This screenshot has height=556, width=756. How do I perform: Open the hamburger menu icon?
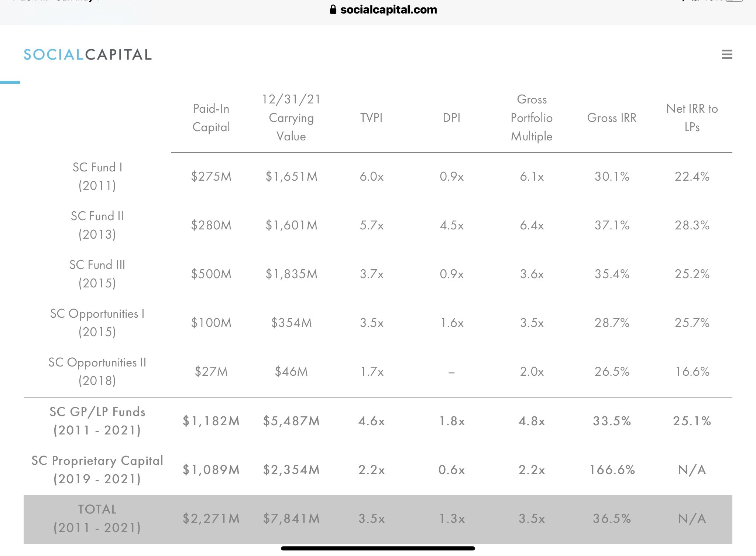(x=727, y=55)
